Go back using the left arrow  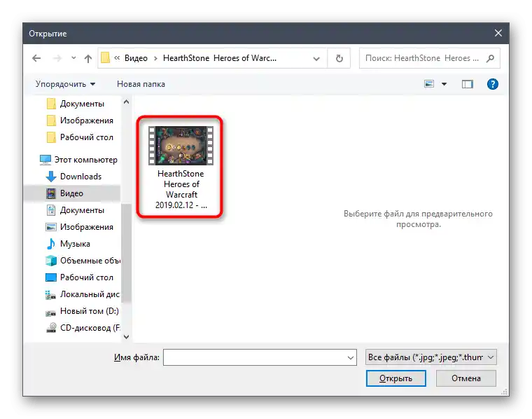coord(36,58)
